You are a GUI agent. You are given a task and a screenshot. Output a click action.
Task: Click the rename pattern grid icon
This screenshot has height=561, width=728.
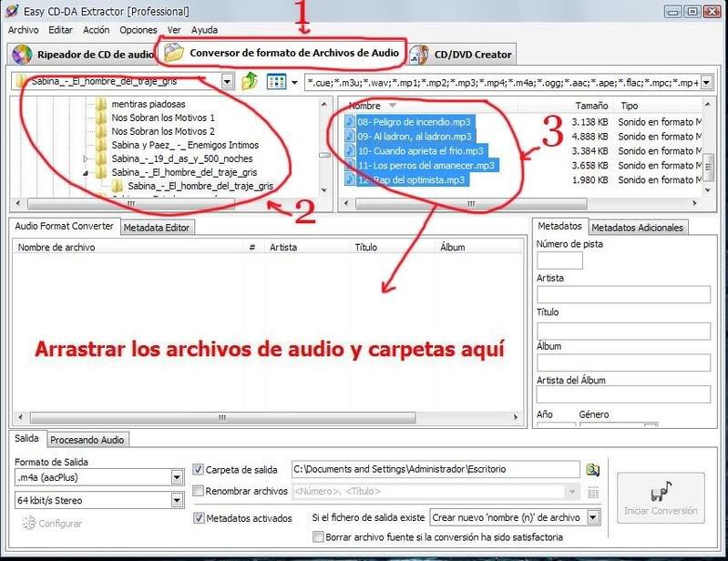pyautogui.click(x=593, y=492)
